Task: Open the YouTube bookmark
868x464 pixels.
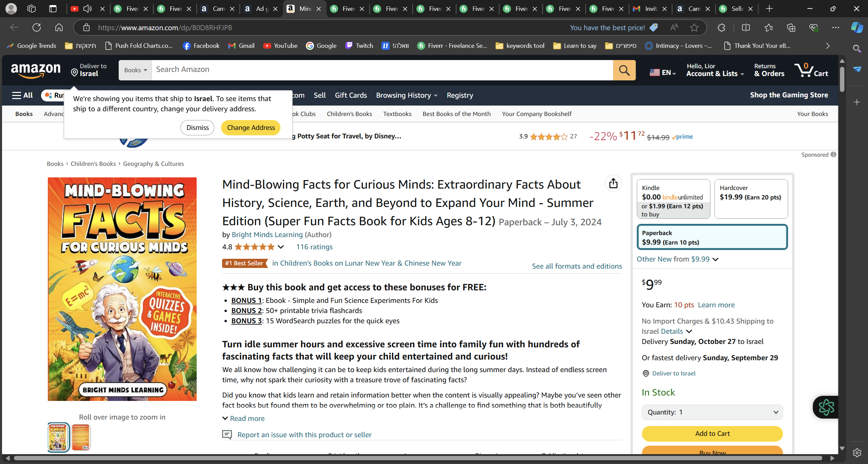Action: pos(280,46)
